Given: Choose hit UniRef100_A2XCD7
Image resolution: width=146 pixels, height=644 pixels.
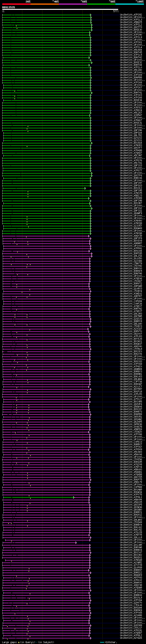Looking at the screenshot, I should coord(131,329).
